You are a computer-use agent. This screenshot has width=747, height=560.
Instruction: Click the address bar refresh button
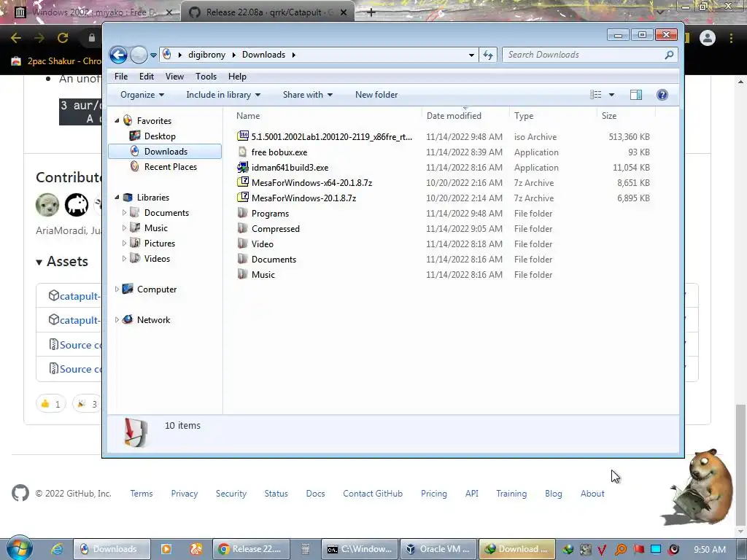click(488, 55)
